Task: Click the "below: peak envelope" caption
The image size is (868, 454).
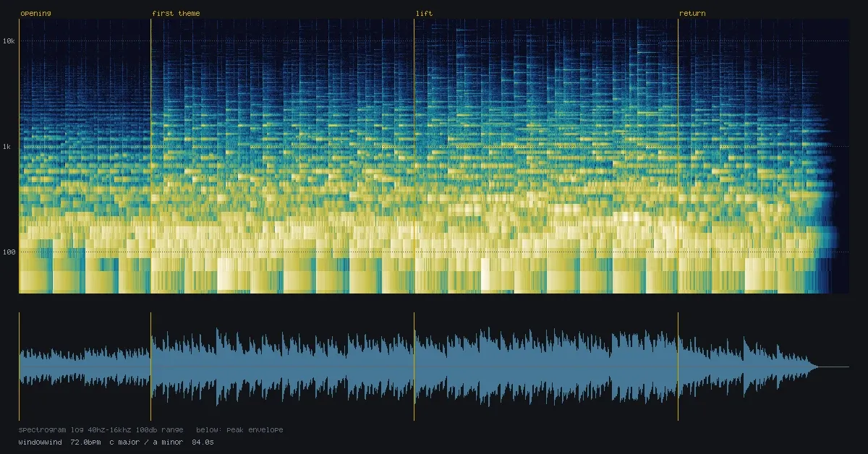Action: pyautogui.click(x=239, y=430)
